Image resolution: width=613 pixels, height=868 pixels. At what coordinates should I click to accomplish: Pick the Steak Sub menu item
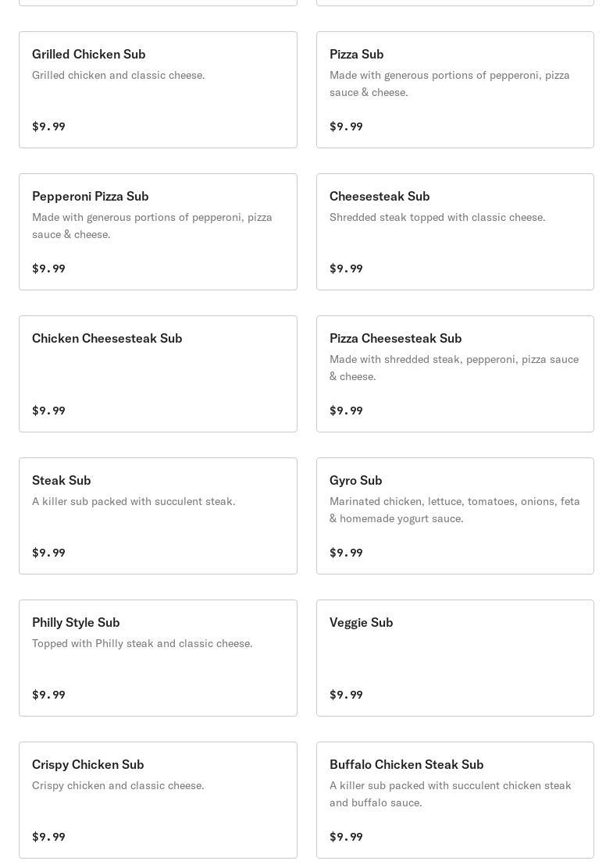tap(158, 516)
